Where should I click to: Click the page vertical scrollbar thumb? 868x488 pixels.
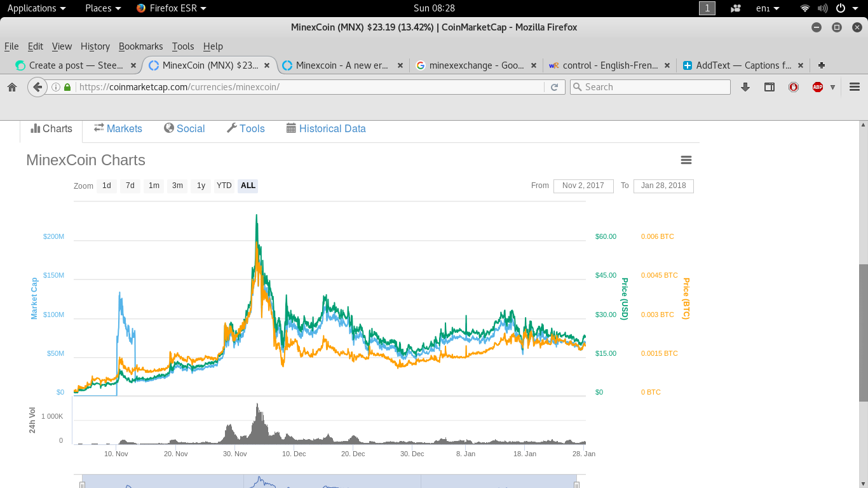[864, 333]
